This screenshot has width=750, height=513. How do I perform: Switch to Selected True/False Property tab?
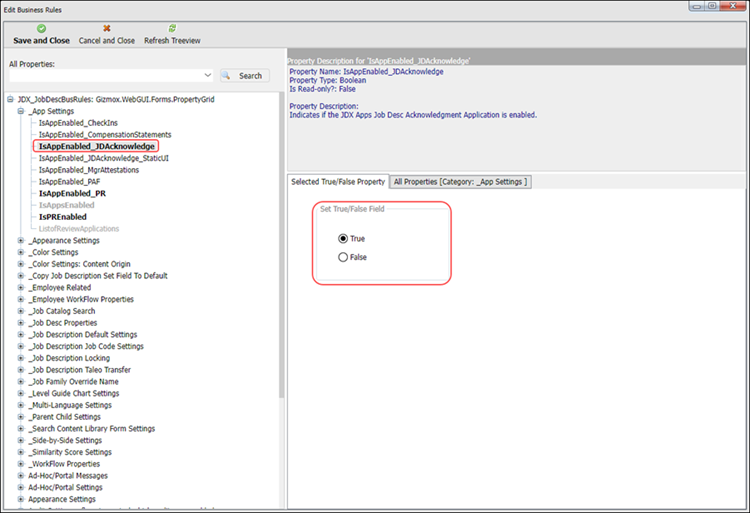tap(337, 182)
